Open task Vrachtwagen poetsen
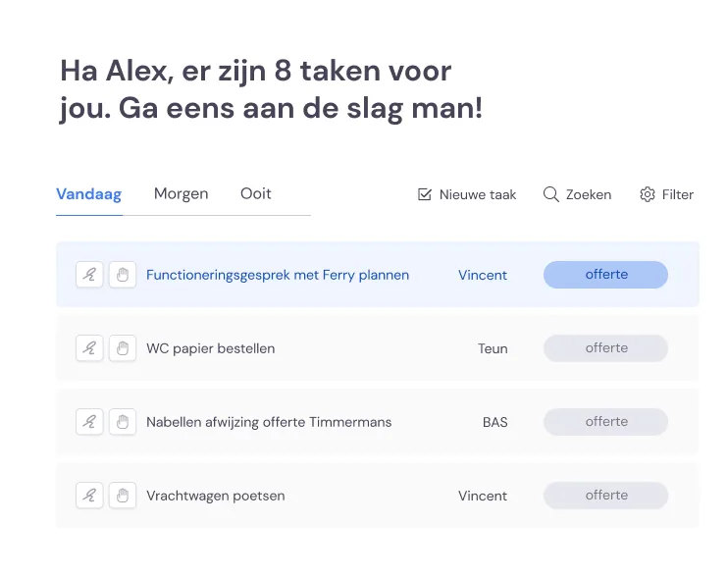The image size is (728, 578). click(x=216, y=496)
